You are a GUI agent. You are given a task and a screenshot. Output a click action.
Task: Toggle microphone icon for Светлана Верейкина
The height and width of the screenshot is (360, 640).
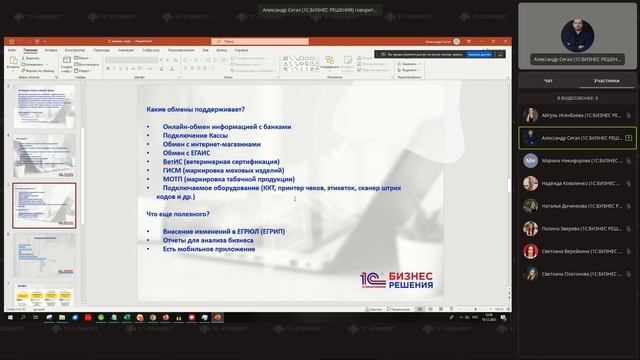[x=629, y=251]
